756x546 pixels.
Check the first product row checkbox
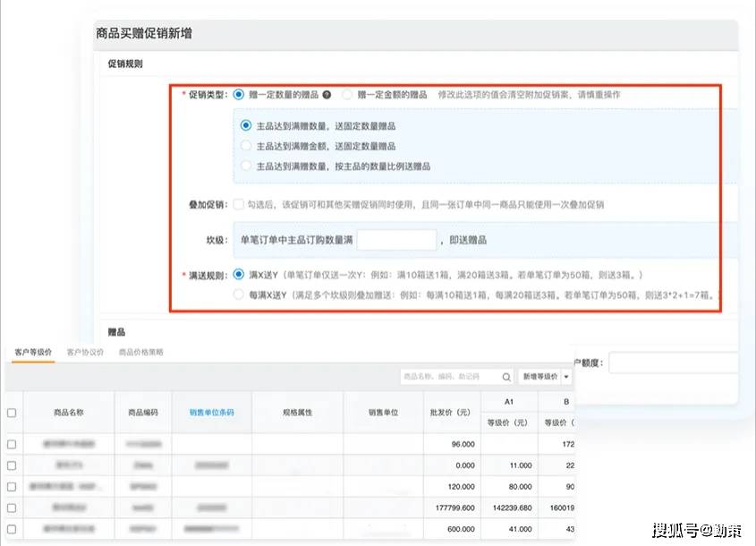coord(12,444)
